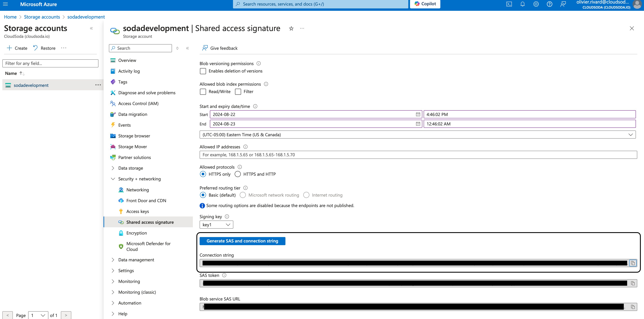Viewport: 644px width, 319px height.
Task: Go to Home breadcrumb
Action: (10, 17)
